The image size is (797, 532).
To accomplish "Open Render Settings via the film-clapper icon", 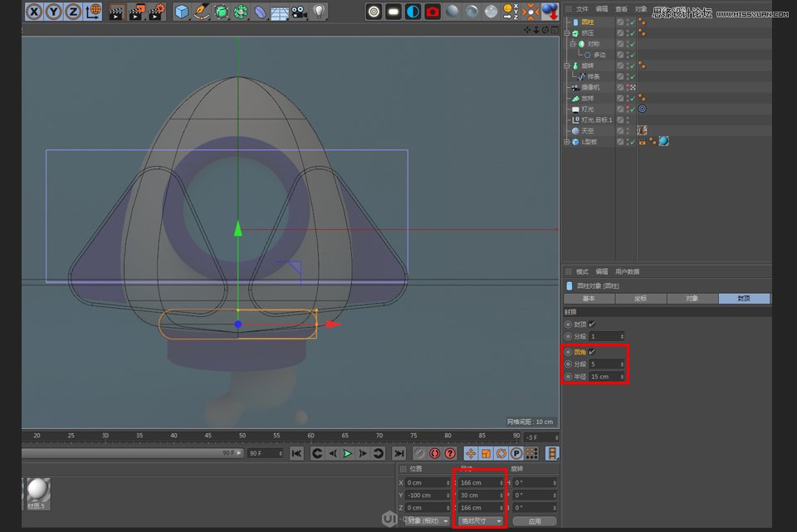I will click(x=154, y=12).
